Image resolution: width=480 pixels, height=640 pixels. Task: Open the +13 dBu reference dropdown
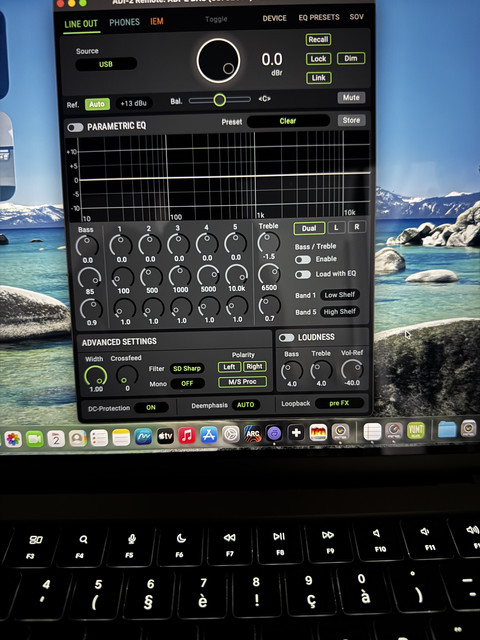pos(133,103)
